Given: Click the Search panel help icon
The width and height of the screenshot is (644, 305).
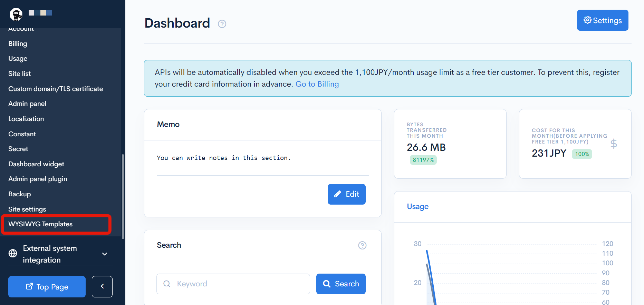Looking at the screenshot, I should click(x=362, y=245).
